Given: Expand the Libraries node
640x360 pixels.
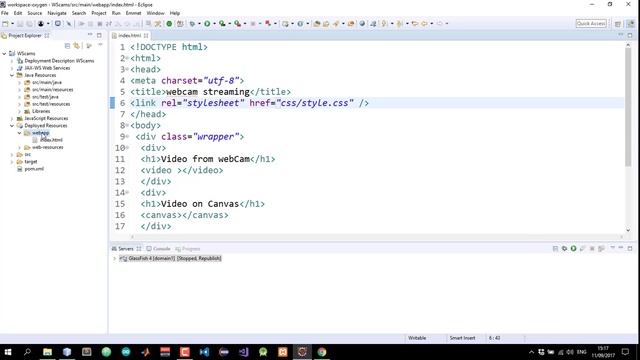Looking at the screenshot, I should [x=19, y=111].
